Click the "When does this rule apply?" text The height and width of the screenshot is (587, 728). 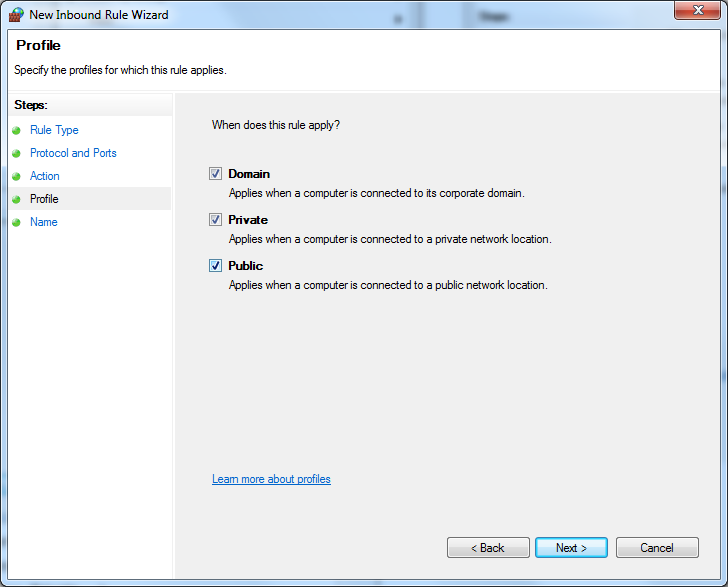coord(275,125)
